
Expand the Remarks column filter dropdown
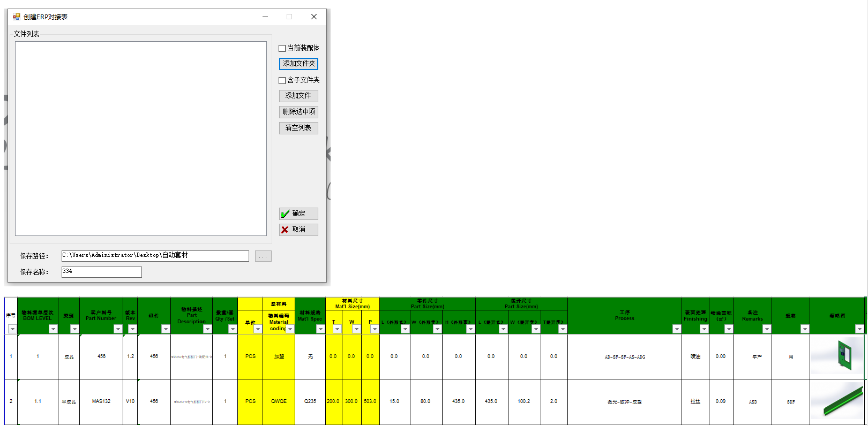(767, 329)
